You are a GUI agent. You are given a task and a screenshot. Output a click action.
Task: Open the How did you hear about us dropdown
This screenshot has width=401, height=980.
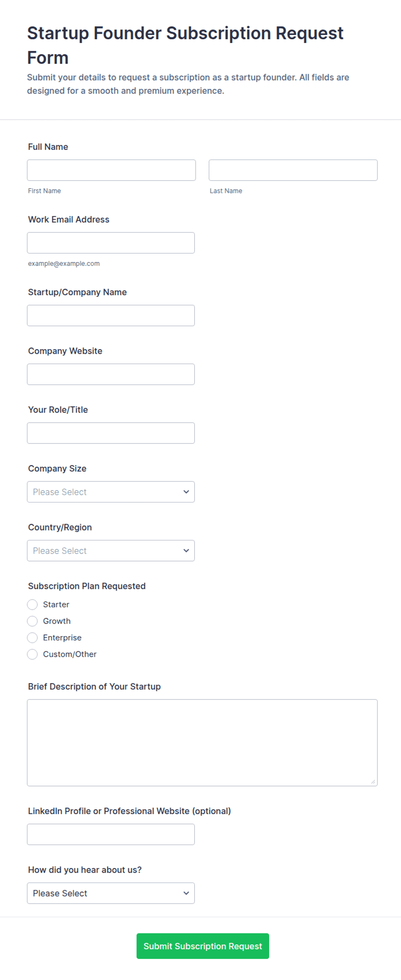click(x=111, y=893)
